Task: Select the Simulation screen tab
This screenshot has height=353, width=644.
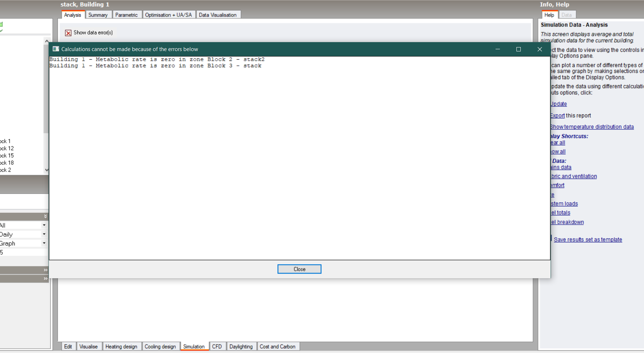Action: pos(194,347)
